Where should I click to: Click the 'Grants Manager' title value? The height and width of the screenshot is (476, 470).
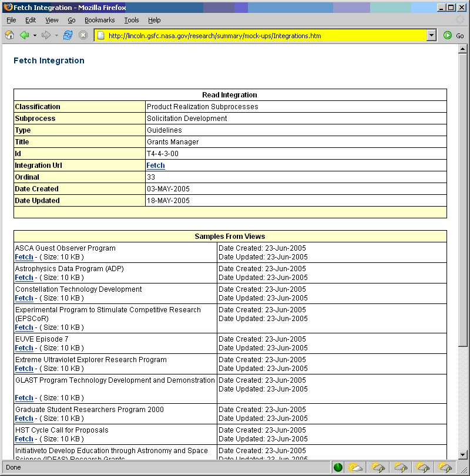pos(173,142)
